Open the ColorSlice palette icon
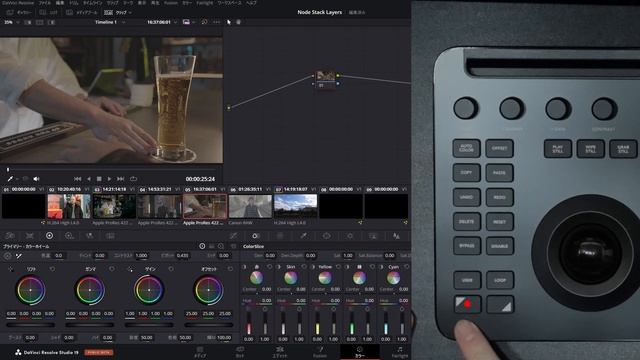Screen dimensions: 640x360 (x=256, y=236)
